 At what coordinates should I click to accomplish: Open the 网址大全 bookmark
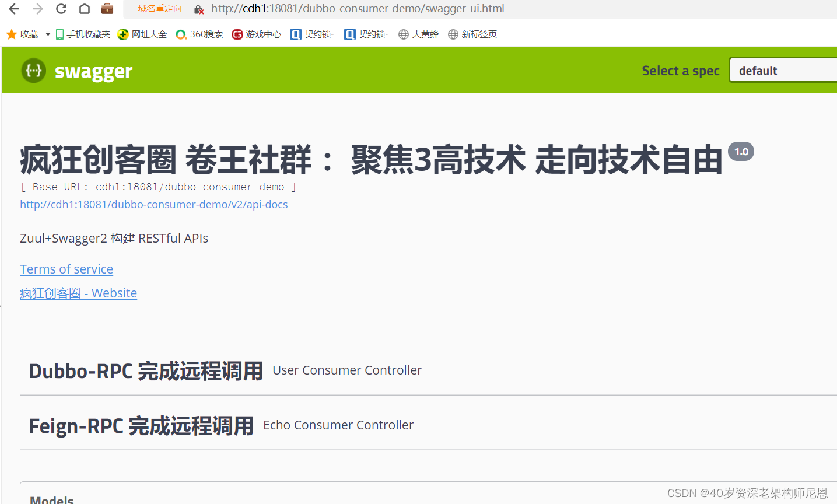click(x=142, y=34)
